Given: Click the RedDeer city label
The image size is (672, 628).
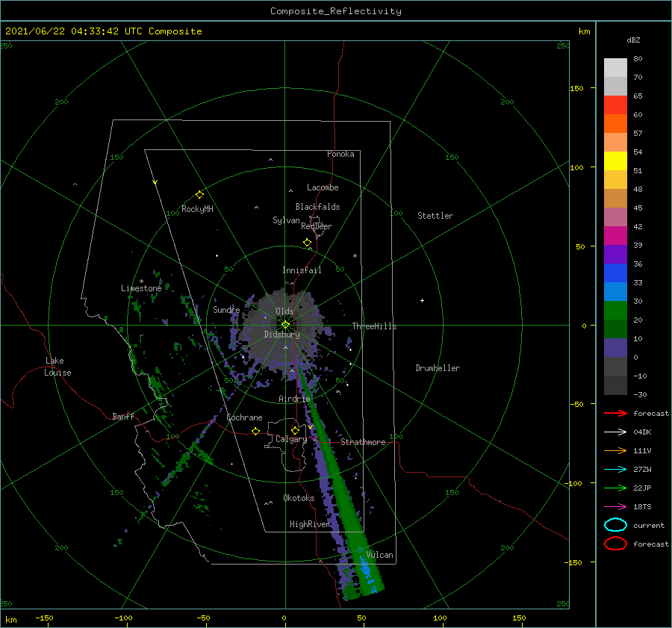Looking at the screenshot, I should [x=317, y=226].
